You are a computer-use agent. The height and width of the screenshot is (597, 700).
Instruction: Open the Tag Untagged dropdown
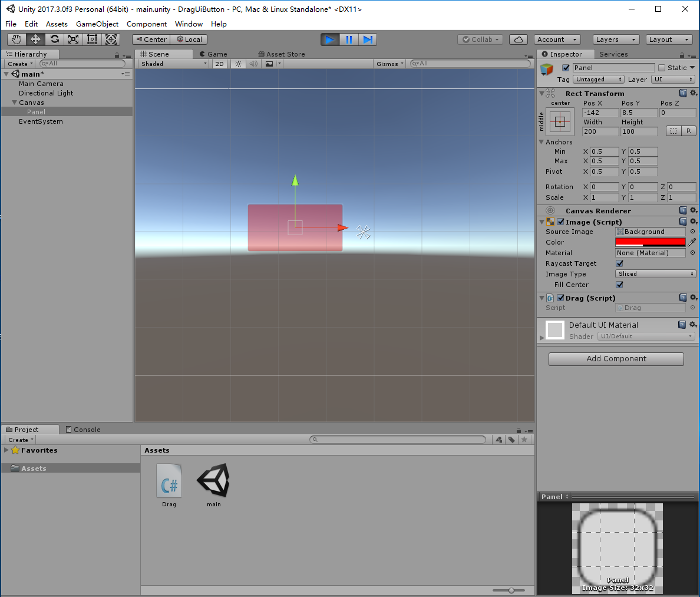598,80
